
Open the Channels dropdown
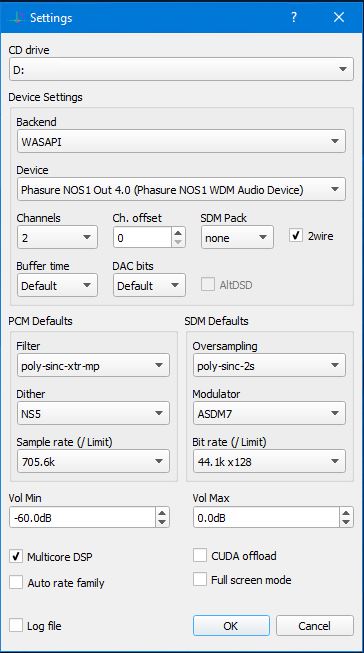[x=57, y=237]
